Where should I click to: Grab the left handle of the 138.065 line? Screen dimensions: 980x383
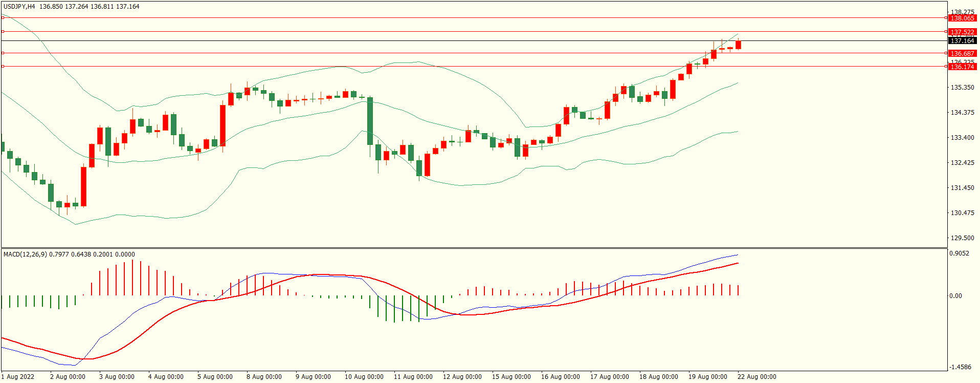point(3,18)
